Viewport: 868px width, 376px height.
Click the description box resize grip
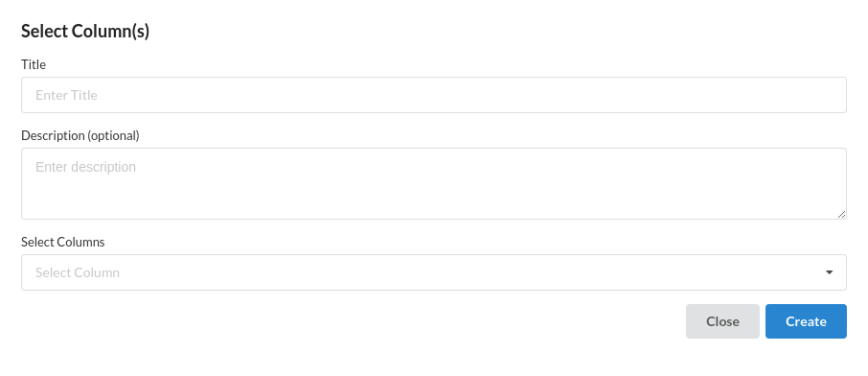coord(841,214)
